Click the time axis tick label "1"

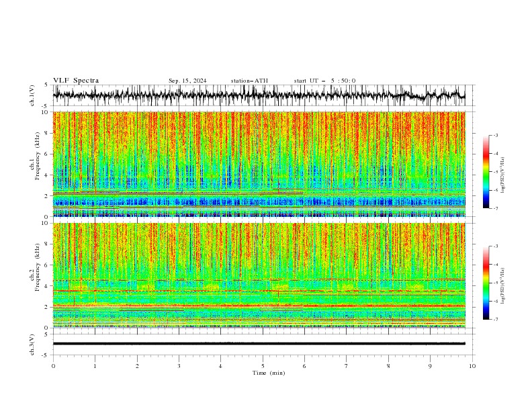pos(95,366)
